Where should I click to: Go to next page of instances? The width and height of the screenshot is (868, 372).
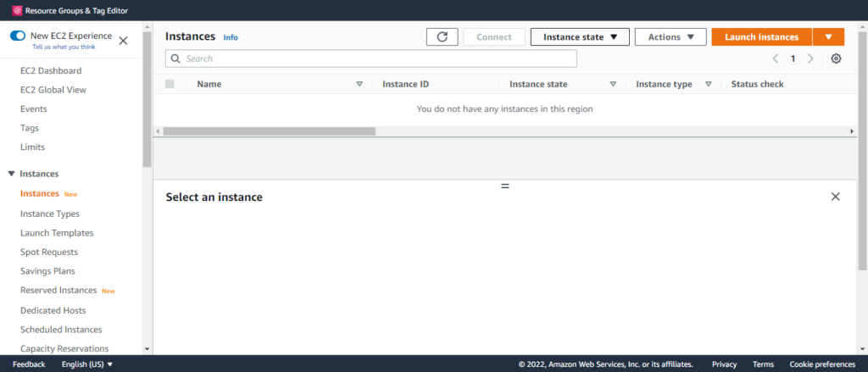(x=810, y=58)
